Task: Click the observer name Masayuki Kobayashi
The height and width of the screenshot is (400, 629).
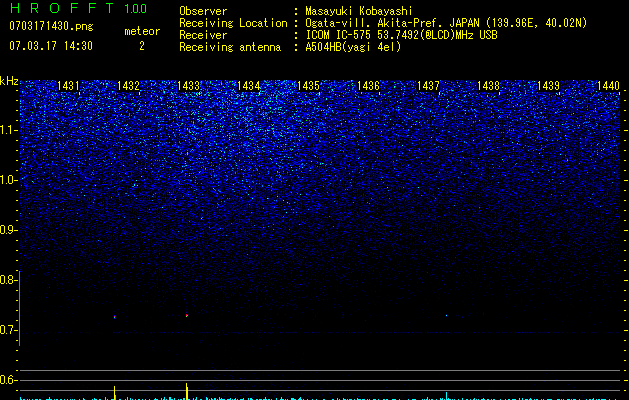Action: (x=359, y=11)
